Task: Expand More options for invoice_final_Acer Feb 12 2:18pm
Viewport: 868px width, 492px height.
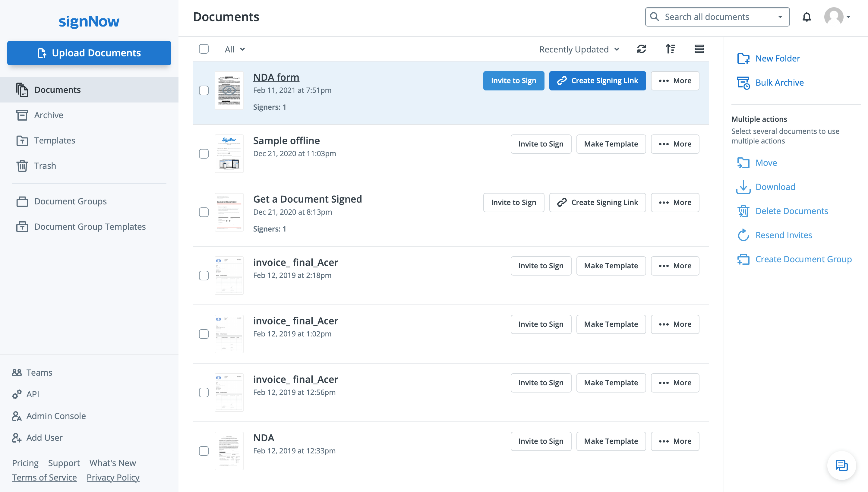Action: [675, 265]
